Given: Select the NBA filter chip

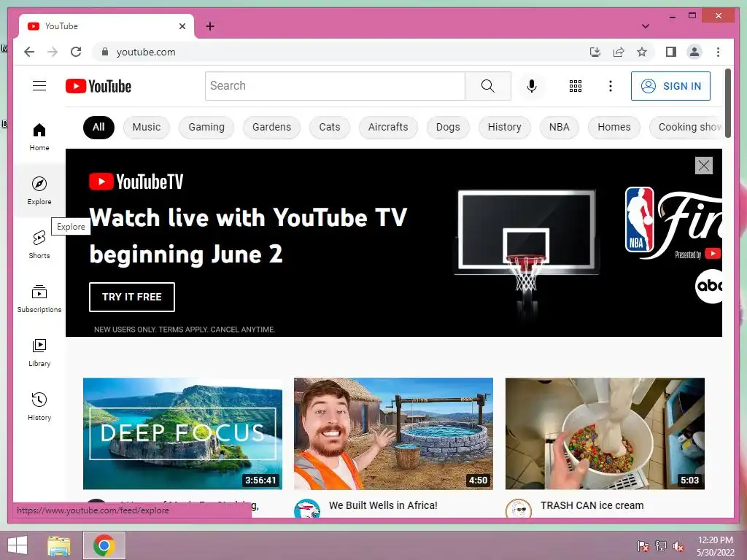Looking at the screenshot, I should pyautogui.click(x=560, y=127).
